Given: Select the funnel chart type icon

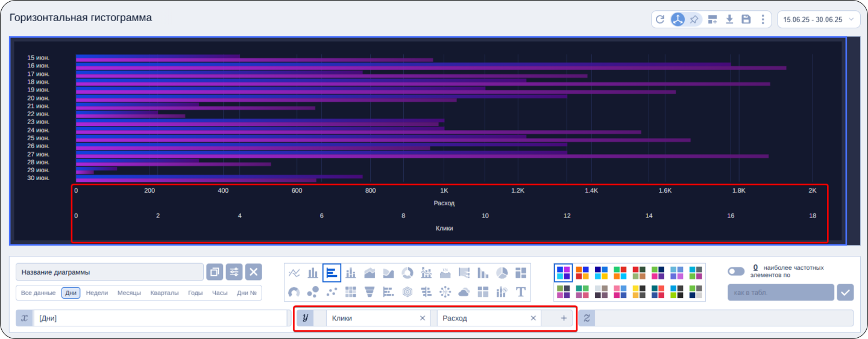Looking at the screenshot, I should pyautogui.click(x=370, y=292).
